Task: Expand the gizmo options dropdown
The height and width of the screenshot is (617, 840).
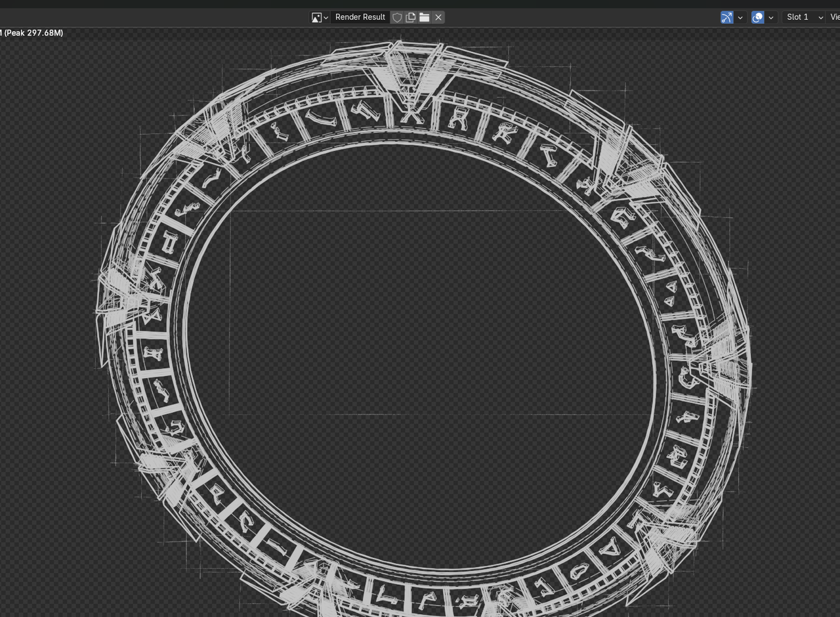Action: 740,17
